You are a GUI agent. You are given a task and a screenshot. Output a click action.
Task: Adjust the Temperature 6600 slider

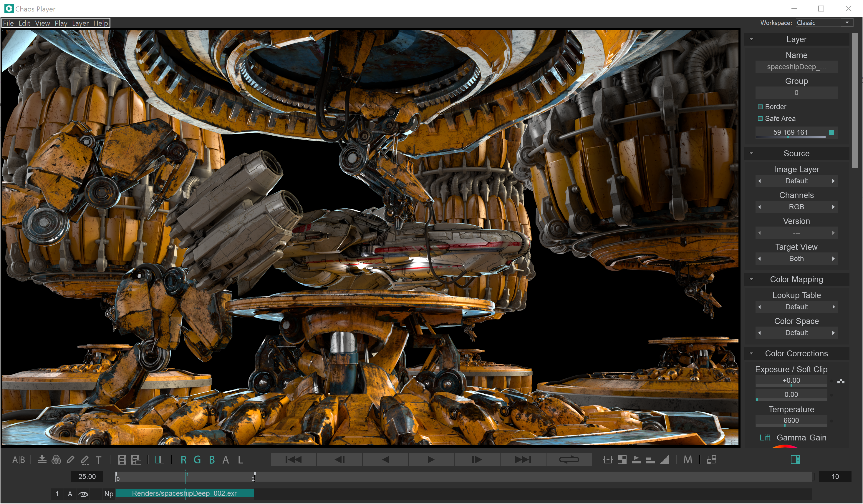791,421
